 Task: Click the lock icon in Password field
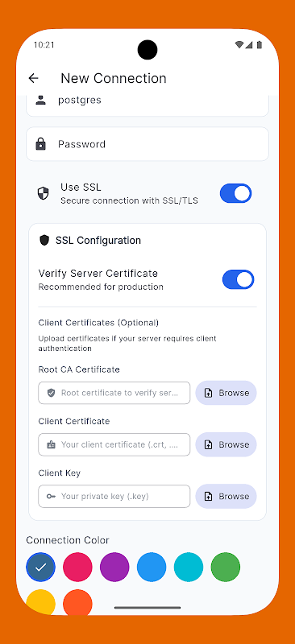[41, 144]
